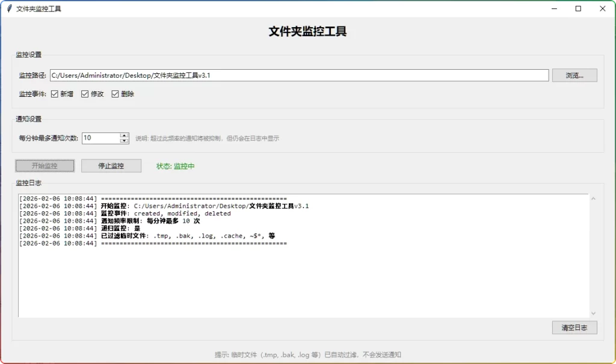616x364 pixels.
Task: Uncheck the 删除 monitoring event option
Action: [x=115, y=94]
